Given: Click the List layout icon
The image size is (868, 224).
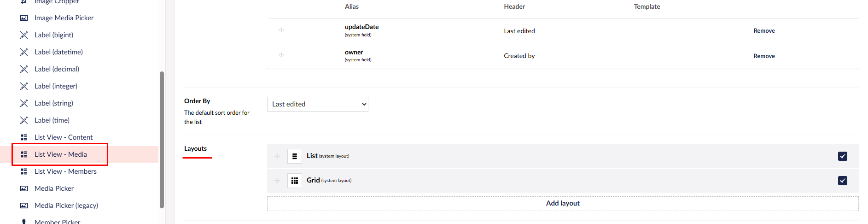Looking at the screenshot, I should coord(295,156).
